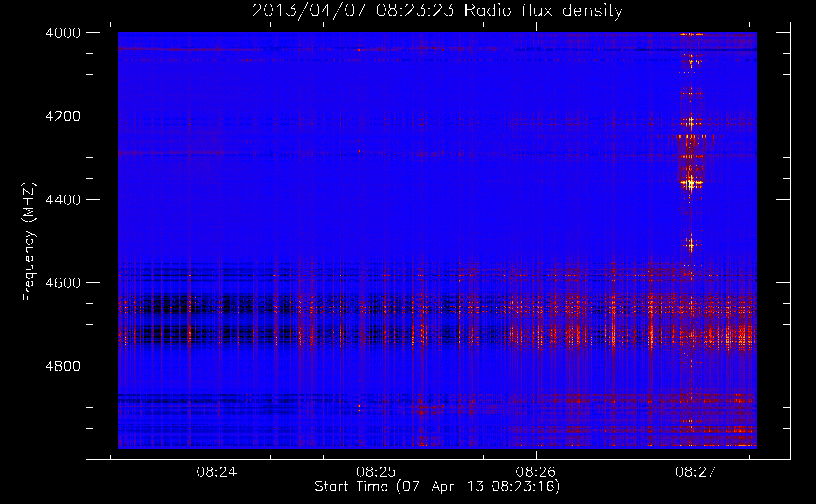Click the 4800 frequency axis label
This screenshot has height=504, width=816.
[x=63, y=366]
